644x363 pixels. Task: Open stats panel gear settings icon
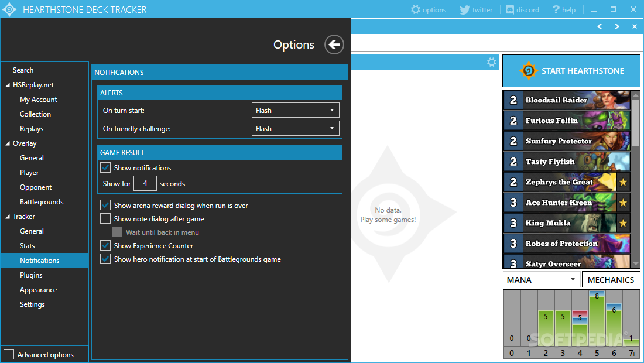point(492,62)
